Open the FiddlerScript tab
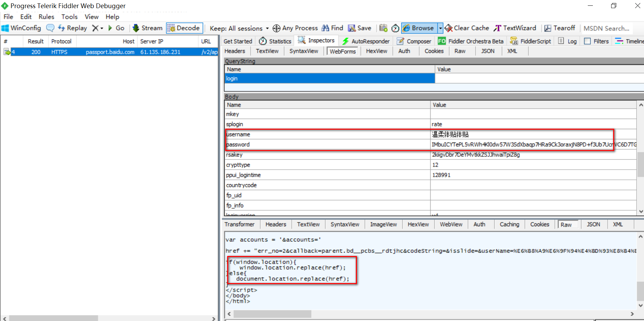The image size is (644, 321). (x=531, y=41)
